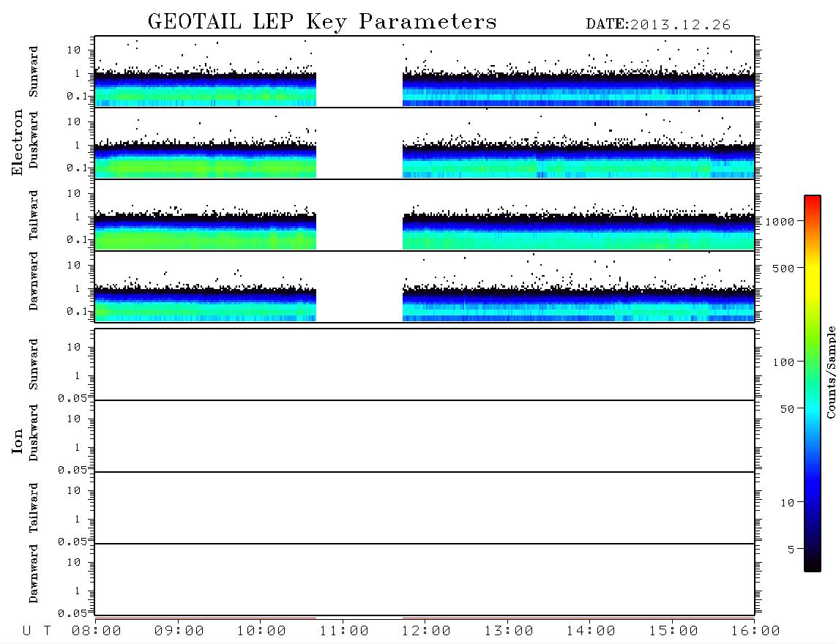
Task: Click the vertical "Electron" group label
Action: click(x=18, y=143)
